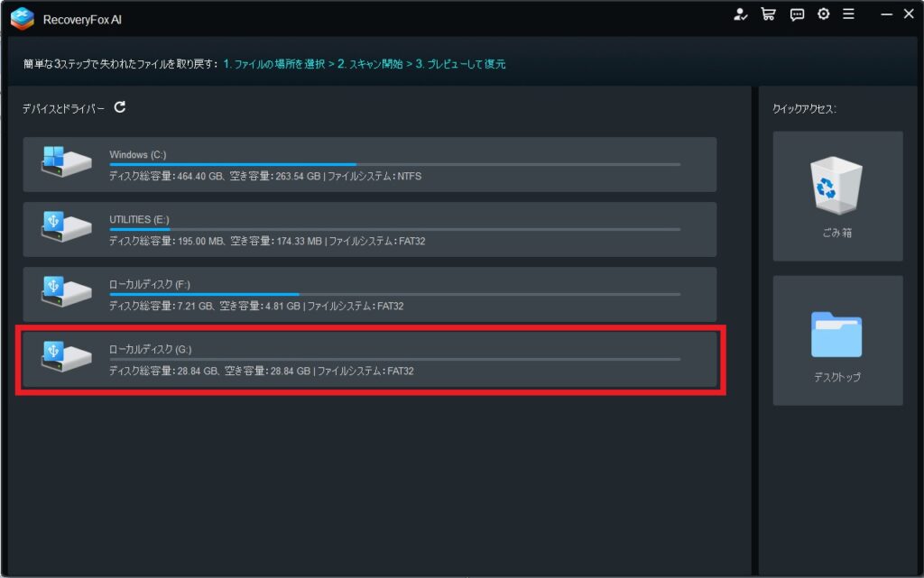
Task: Click the Windows (C:) usage bar
Action: point(395,164)
